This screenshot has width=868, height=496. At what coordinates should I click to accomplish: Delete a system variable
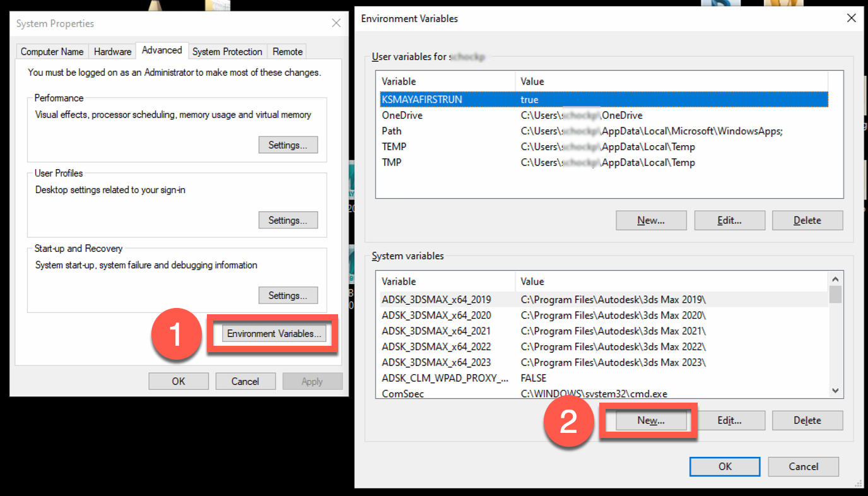point(807,420)
